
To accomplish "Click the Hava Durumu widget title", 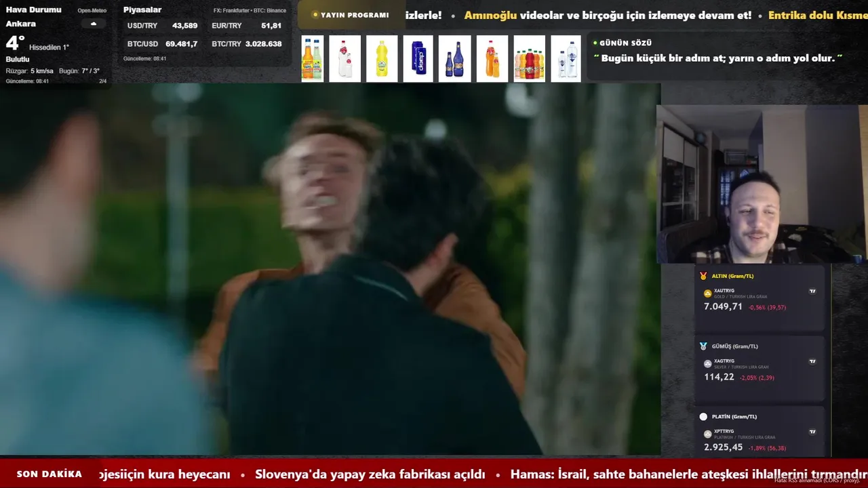I will (33, 10).
